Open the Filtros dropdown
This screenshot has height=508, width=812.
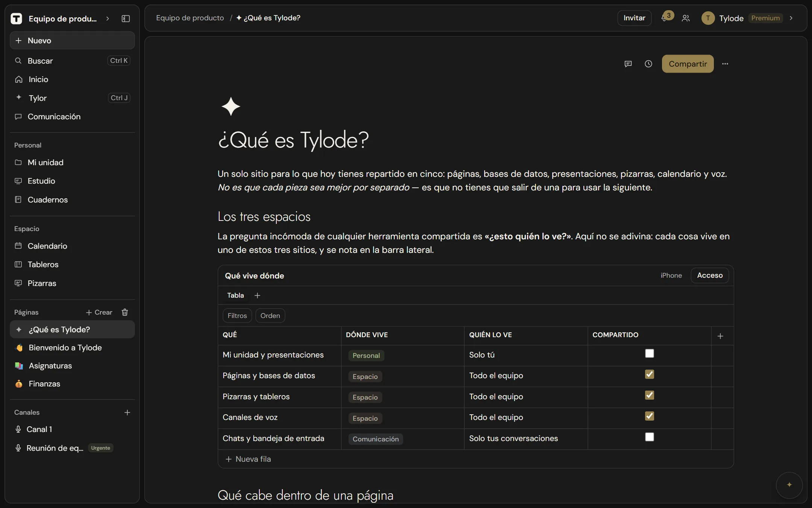tap(237, 316)
